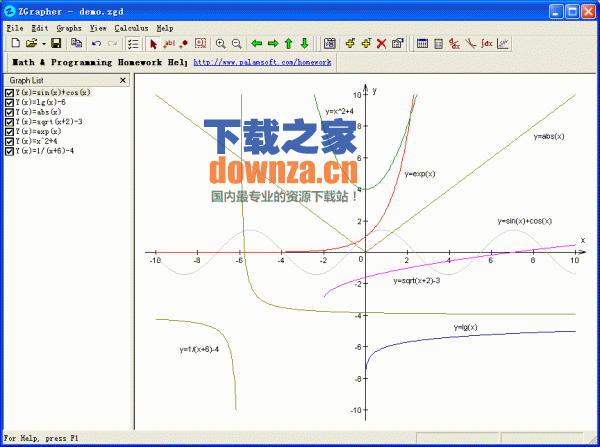Hide the Y(x)=exp(x) graph via checkbox
This screenshot has width=600, height=447.
(x=9, y=132)
